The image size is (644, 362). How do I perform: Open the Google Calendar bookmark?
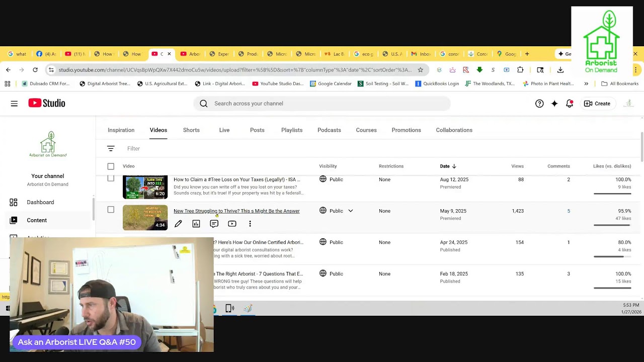tap(331, 84)
